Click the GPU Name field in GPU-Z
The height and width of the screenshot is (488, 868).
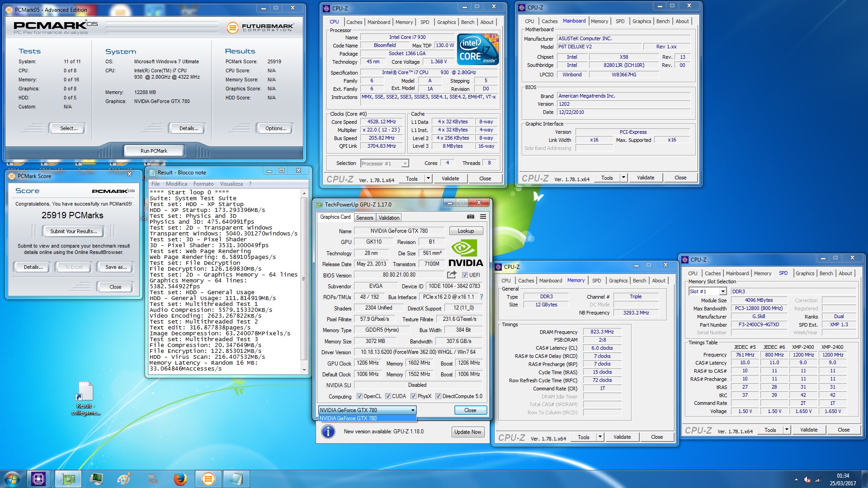point(399,231)
